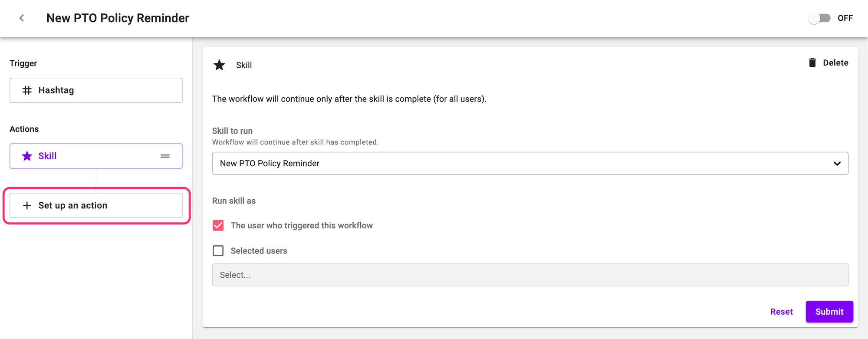Click the plus icon for new action
868x339 pixels.
click(x=27, y=205)
